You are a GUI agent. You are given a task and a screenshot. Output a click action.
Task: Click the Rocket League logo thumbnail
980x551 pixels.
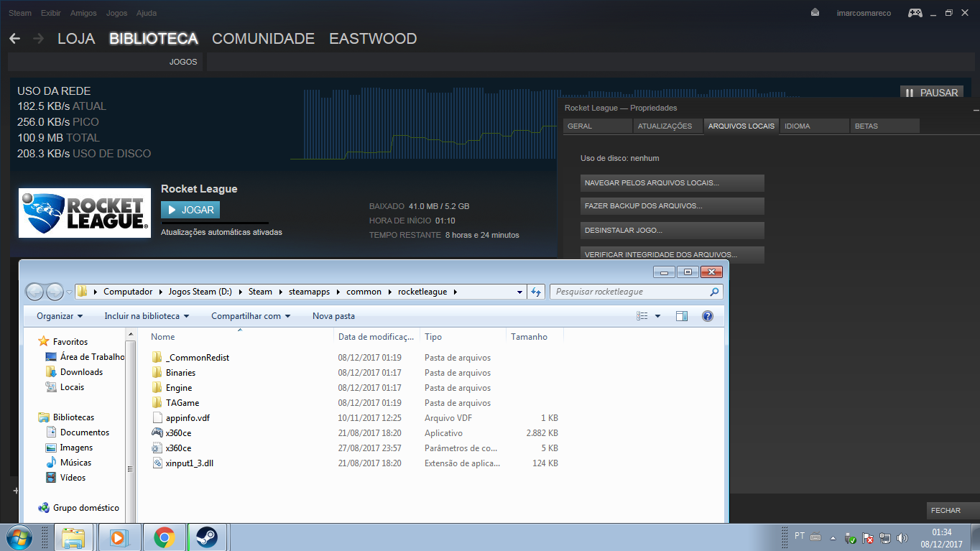(x=85, y=213)
